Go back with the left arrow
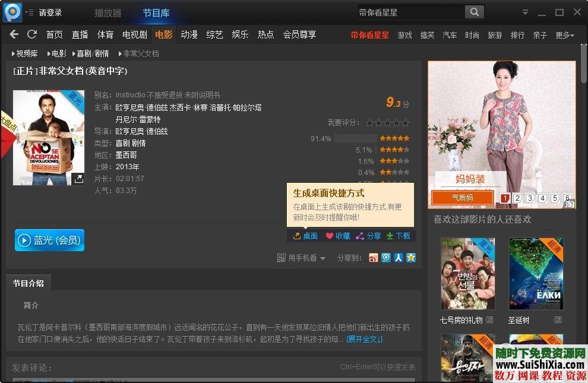 [x=14, y=34]
